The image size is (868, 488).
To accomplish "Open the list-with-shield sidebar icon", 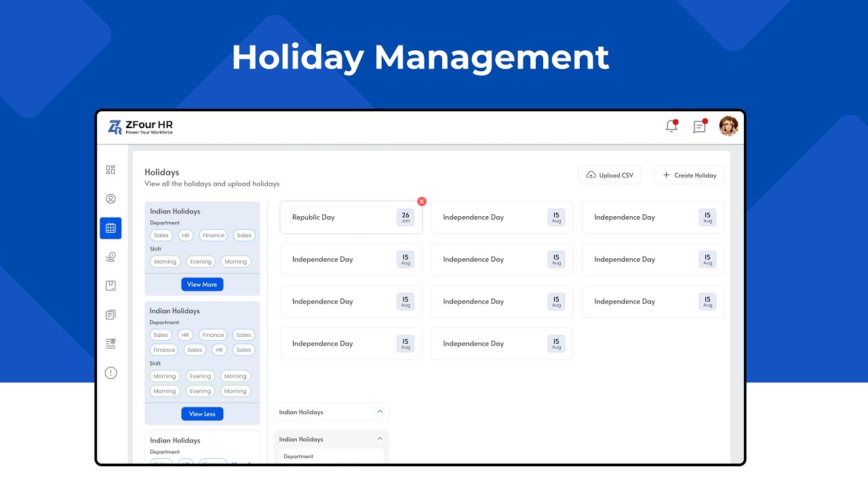I will click(x=111, y=344).
